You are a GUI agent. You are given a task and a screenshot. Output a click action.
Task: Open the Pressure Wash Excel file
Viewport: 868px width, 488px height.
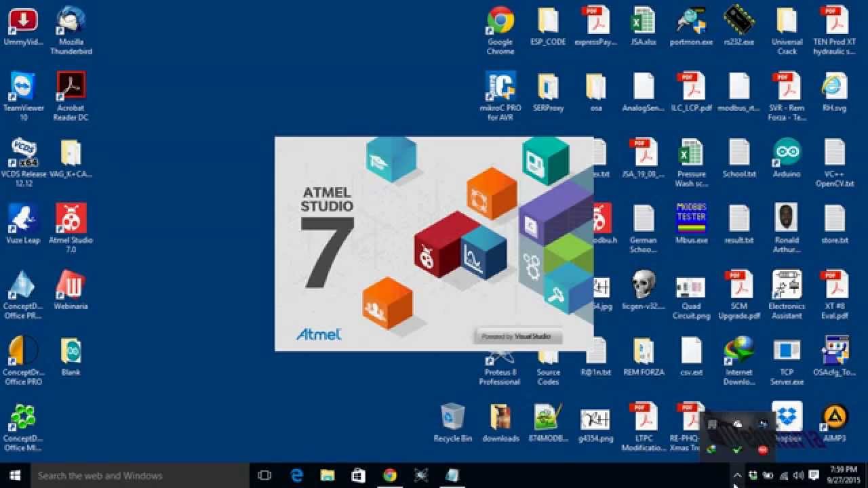691,163
